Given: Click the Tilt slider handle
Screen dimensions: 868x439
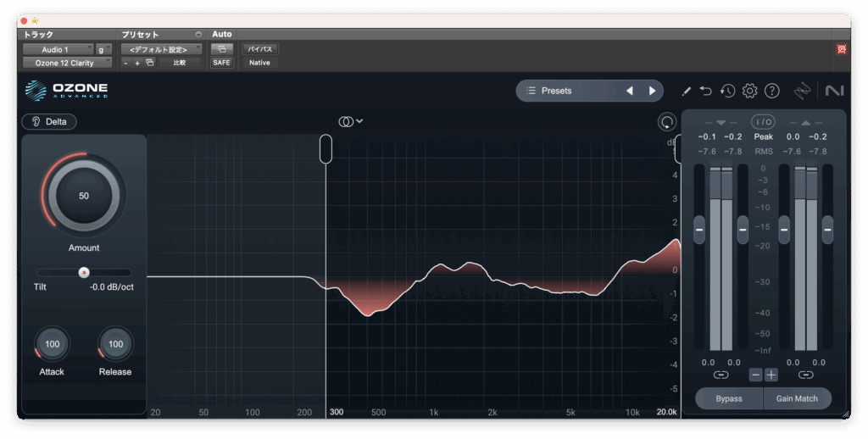Looking at the screenshot, I should point(83,272).
